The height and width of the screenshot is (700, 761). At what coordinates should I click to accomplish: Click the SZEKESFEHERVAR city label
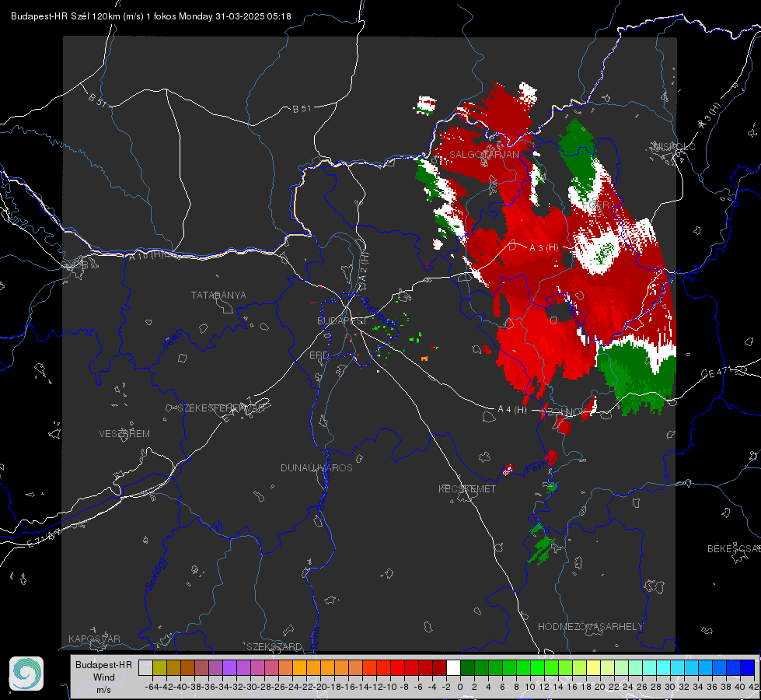pos(222,408)
